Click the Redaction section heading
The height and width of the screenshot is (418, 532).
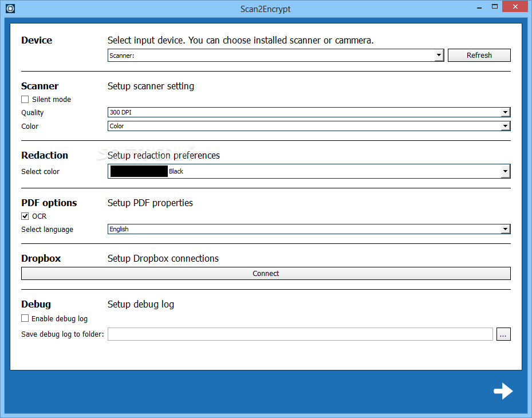point(45,155)
